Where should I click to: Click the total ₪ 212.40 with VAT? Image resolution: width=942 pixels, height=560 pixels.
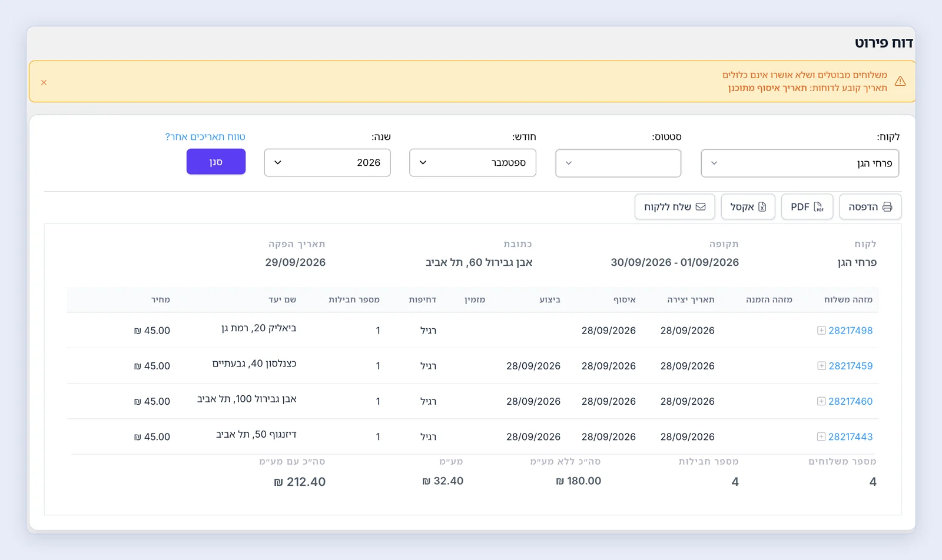tap(300, 482)
